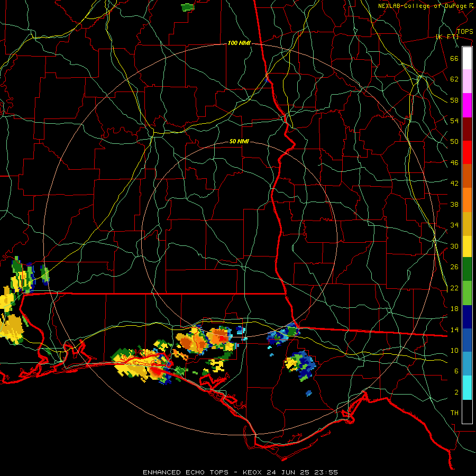Click the '46' legend value
476x476 pixels.
[x=454, y=163]
